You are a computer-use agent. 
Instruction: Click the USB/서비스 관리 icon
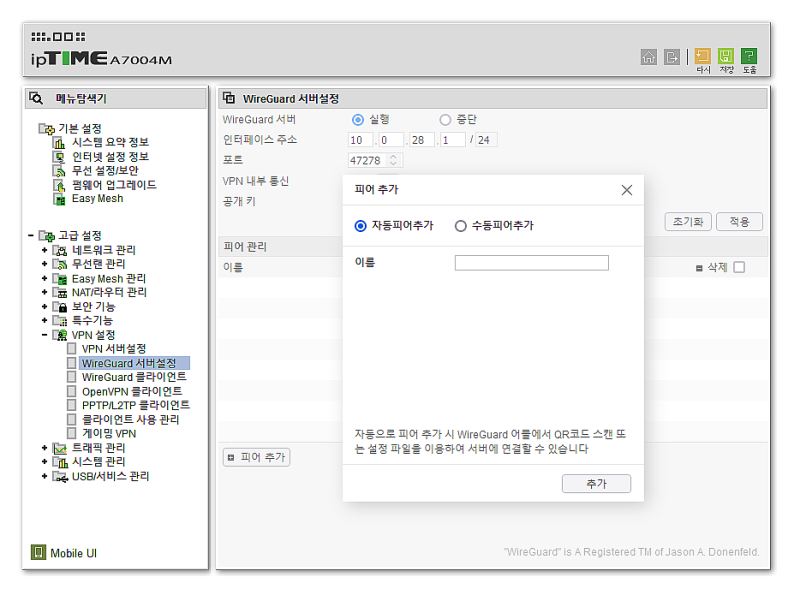60,477
